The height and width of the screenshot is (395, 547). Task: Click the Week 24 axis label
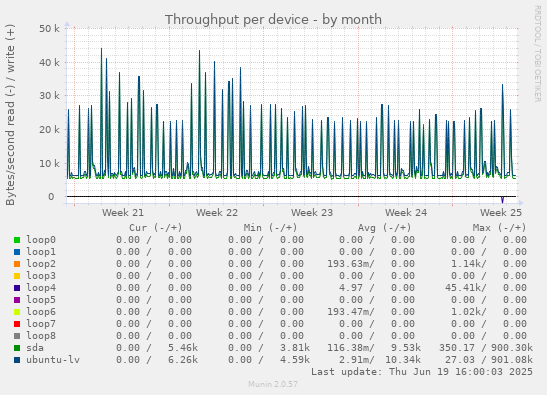tap(406, 213)
